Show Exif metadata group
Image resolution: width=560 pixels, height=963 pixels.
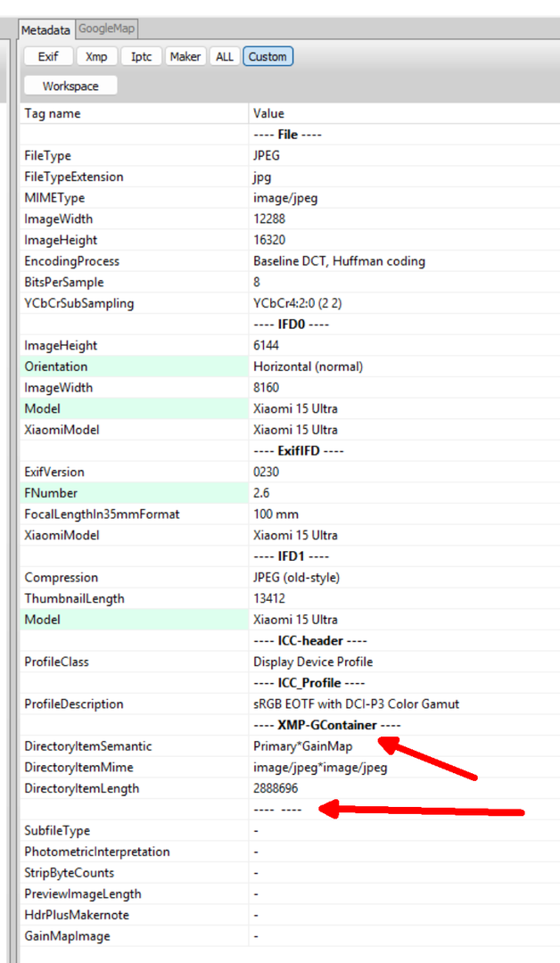point(48,56)
